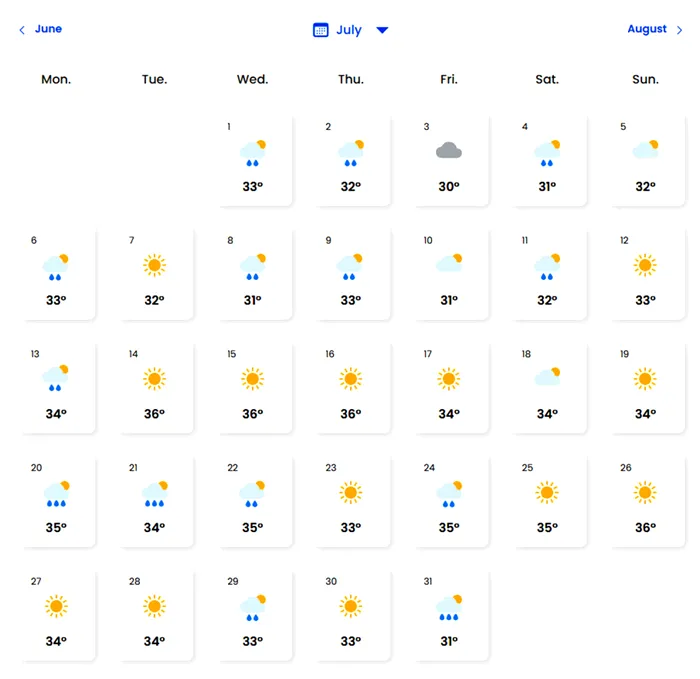
Task: Select the July 14 day card
Action: (x=154, y=388)
